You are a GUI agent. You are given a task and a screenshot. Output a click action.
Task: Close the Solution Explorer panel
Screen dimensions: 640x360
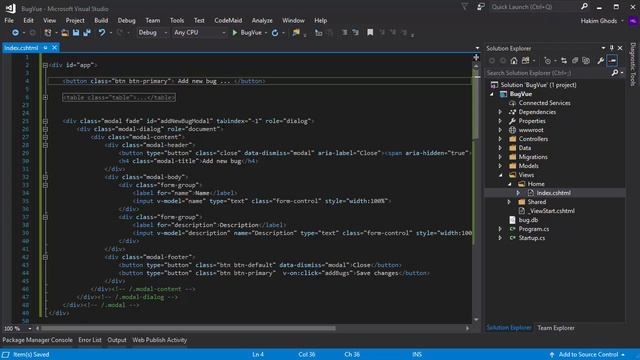(x=620, y=48)
